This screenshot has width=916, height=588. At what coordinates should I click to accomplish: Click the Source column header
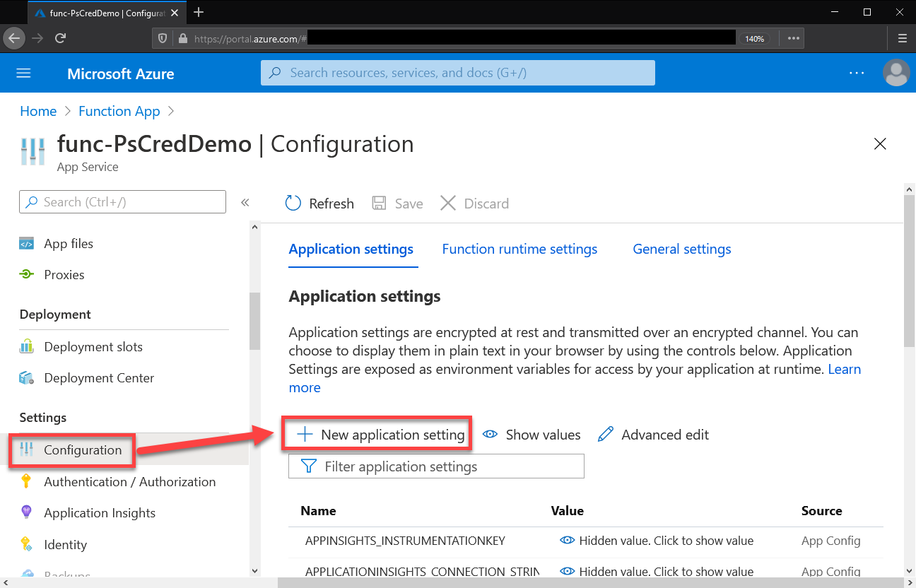point(822,511)
